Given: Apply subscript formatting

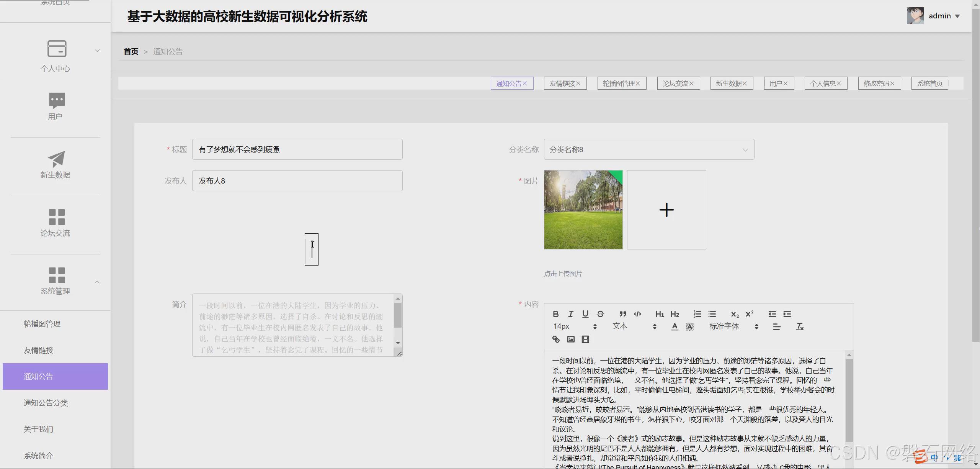Looking at the screenshot, I should pos(735,314).
